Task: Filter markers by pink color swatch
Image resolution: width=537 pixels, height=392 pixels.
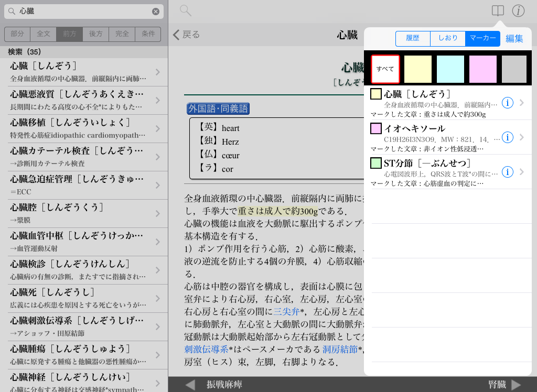Action: (482, 69)
